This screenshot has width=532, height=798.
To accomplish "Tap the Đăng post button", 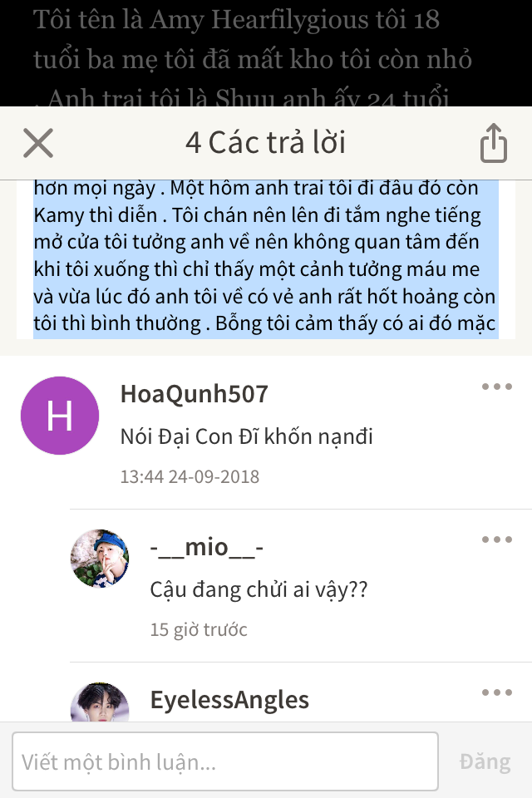I will tap(485, 762).
